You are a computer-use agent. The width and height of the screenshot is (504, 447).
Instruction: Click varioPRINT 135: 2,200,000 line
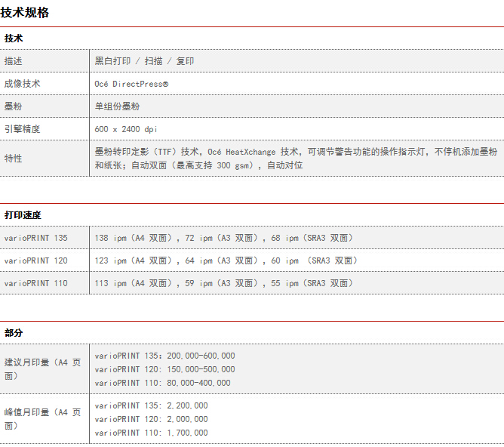point(152,405)
